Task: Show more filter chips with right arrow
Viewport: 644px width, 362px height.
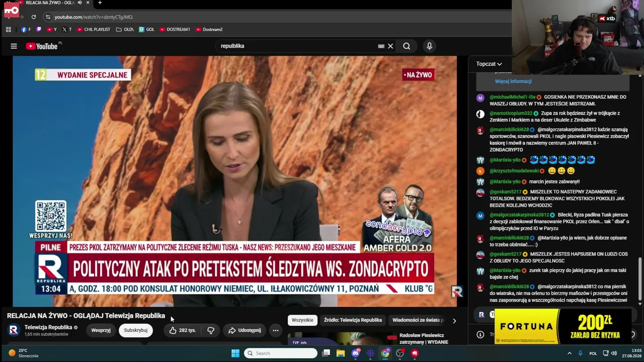Action: click(454, 321)
